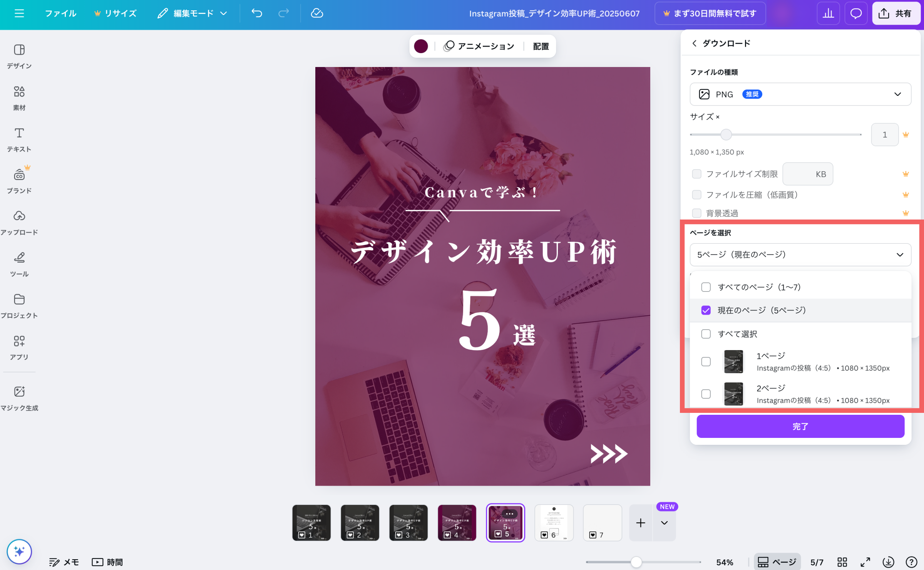Click the size multiplier input field

pos(885,134)
